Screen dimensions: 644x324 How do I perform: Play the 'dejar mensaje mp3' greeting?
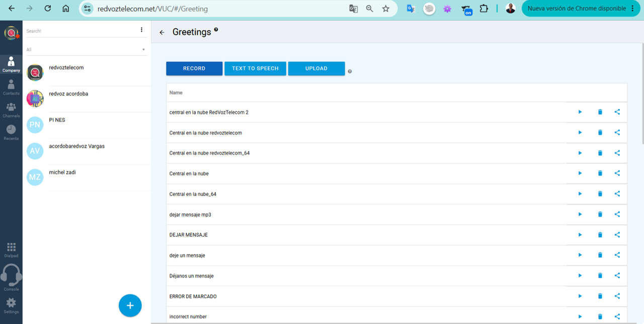pos(580,214)
